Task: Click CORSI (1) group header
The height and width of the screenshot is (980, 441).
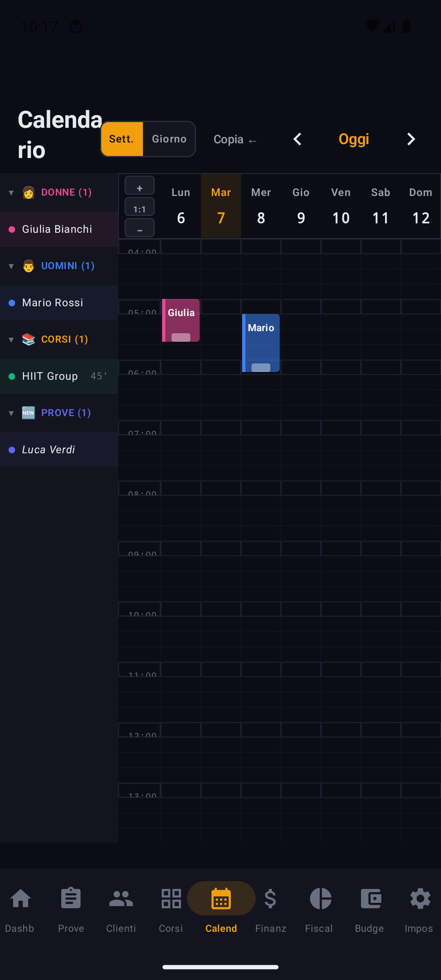Action: 59,339
